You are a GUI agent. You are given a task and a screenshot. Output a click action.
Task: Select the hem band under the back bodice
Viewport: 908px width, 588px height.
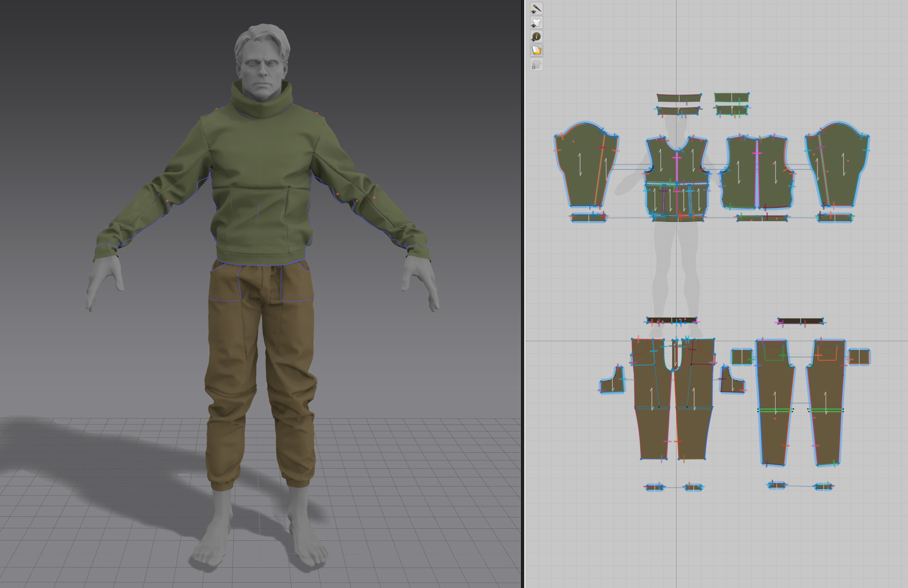762,218
